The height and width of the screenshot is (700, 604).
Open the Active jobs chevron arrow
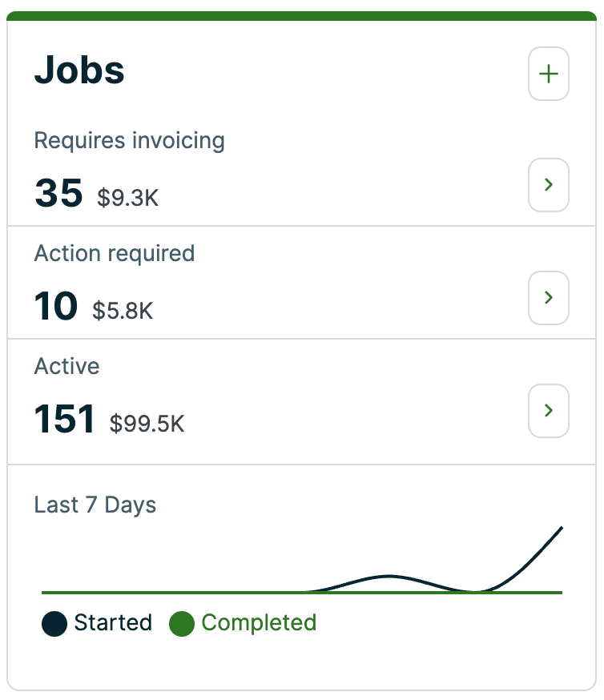pyautogui.click(x=549, y=411)
